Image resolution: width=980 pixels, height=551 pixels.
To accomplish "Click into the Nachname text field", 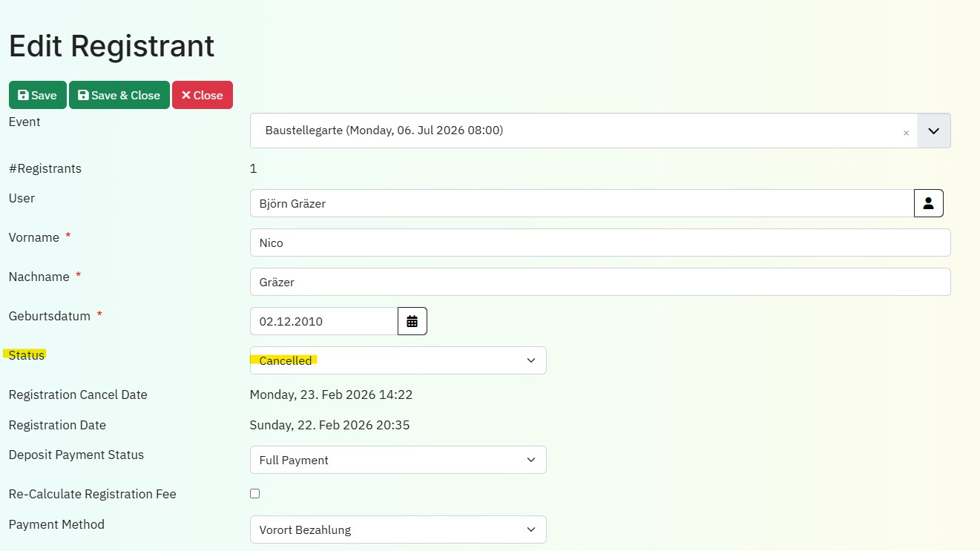I will (599, 282).
